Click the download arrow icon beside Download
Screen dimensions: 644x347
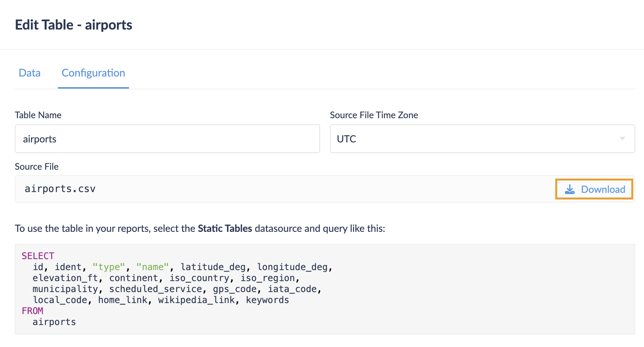pyautogui.click(x=569, y=189)
